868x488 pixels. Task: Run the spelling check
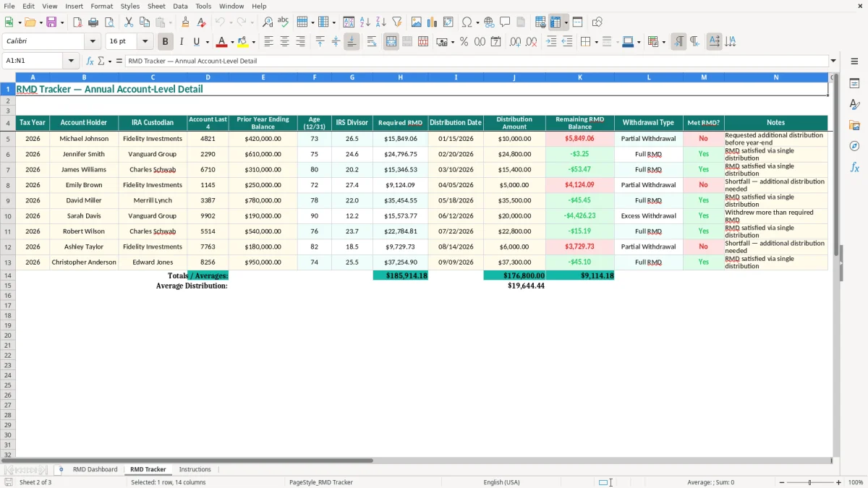coord(283,22)
